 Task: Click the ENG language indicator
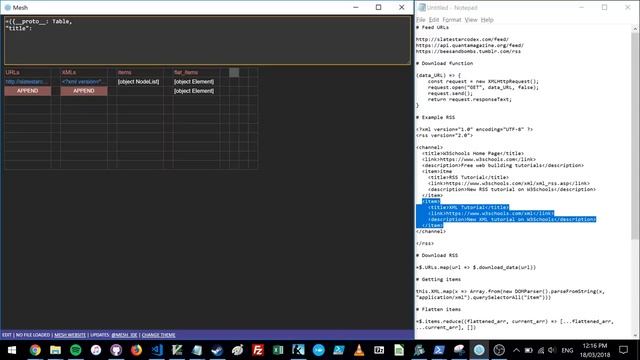pyautogui.click(x=567, y=350)
